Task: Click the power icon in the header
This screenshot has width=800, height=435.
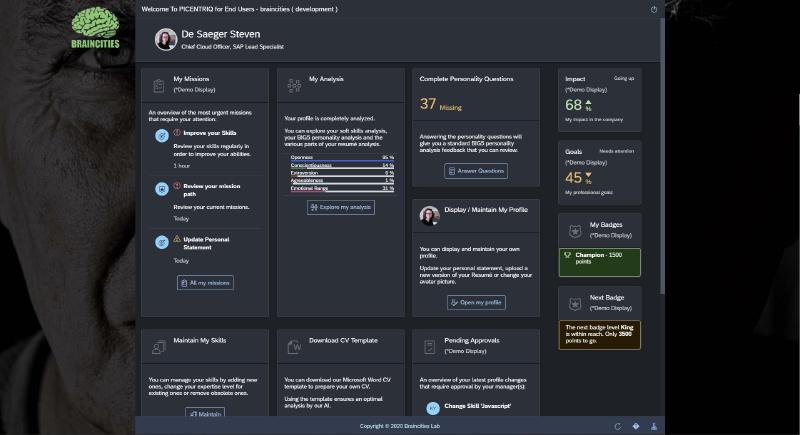Action: pos(654,9)
